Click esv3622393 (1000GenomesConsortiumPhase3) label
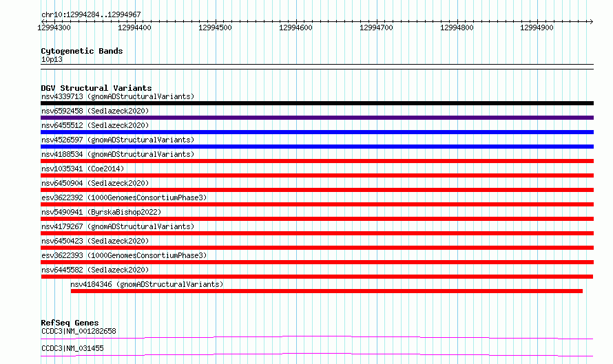The height and width of the screenshot is (364, 613). pyautogui.click(x=124, y=255)
